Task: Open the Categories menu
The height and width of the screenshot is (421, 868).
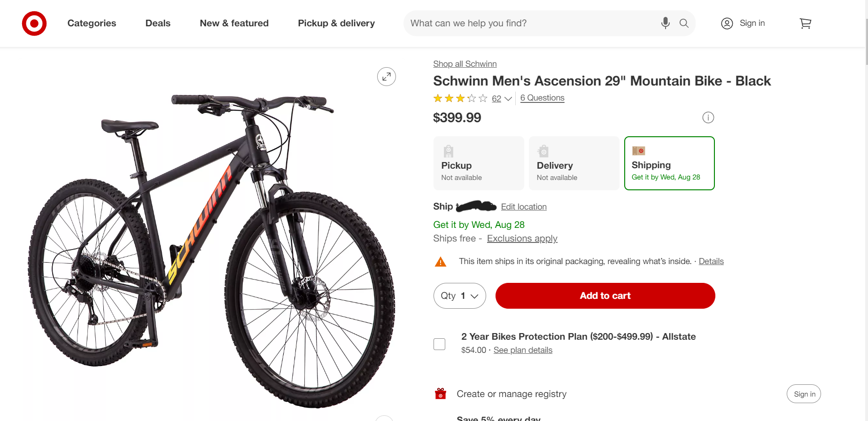Action: 92,23
